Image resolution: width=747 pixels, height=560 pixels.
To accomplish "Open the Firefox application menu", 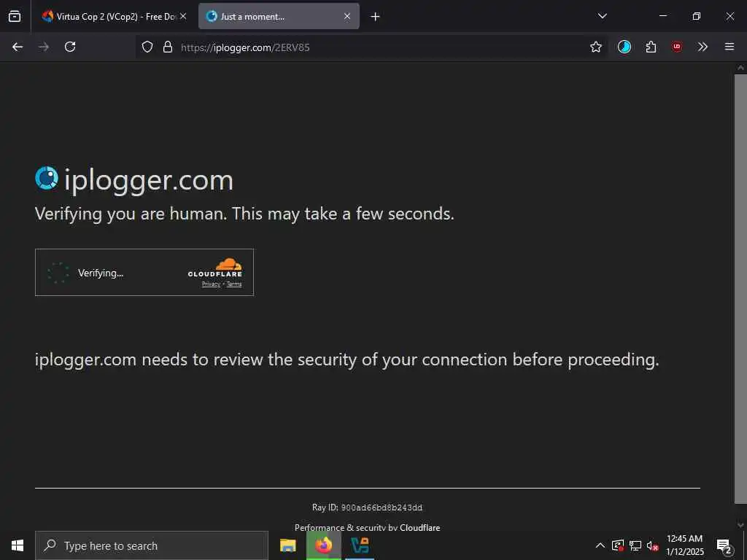I will point(729,47).
